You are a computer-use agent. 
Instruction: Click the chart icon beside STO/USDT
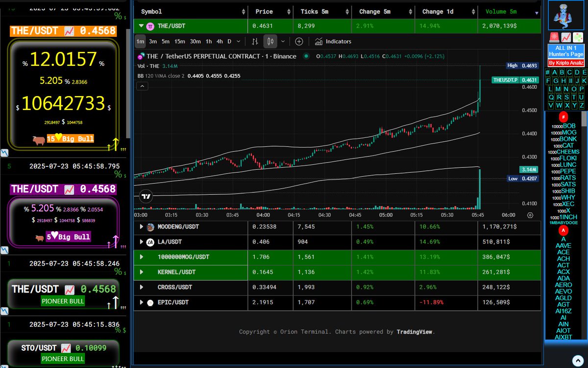tap(66, 348)
